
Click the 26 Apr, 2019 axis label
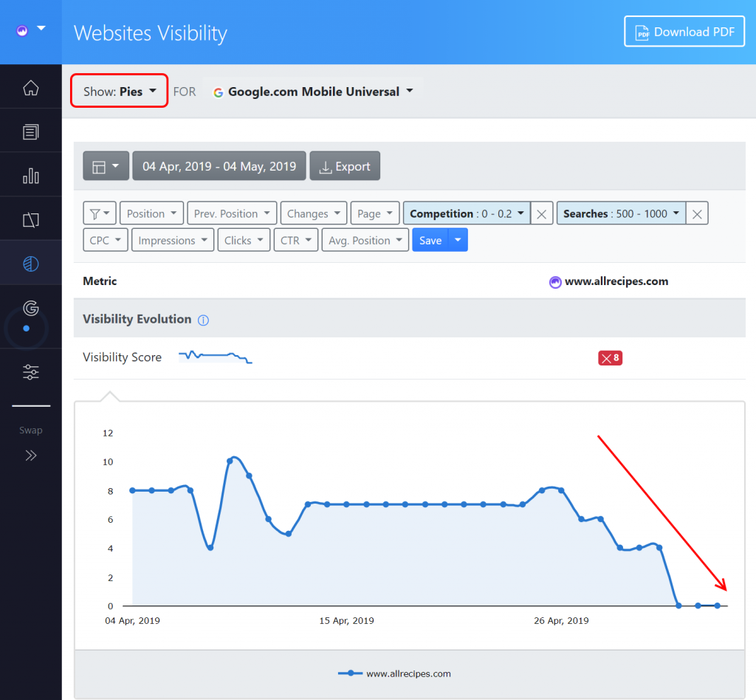561,620
